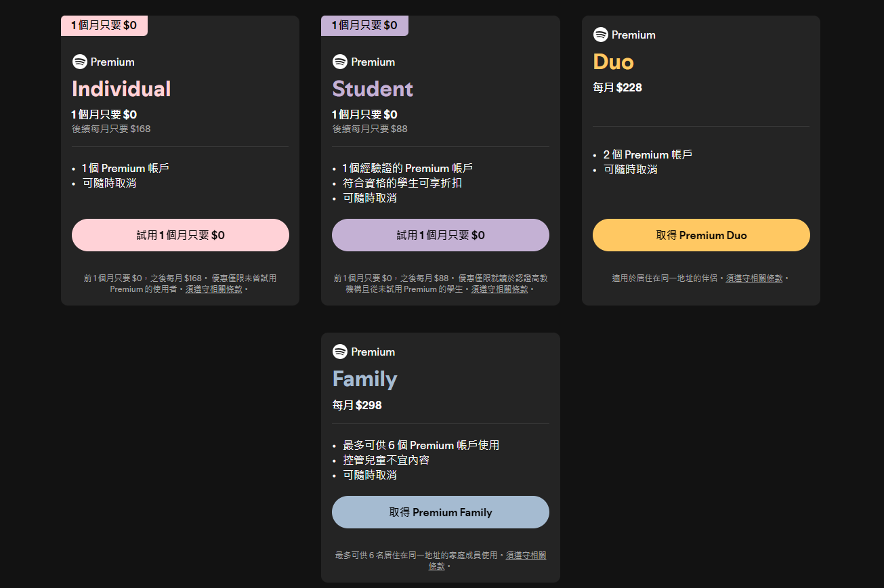Click the Spotify logo on the Duo plan card

tap(601, 35)
